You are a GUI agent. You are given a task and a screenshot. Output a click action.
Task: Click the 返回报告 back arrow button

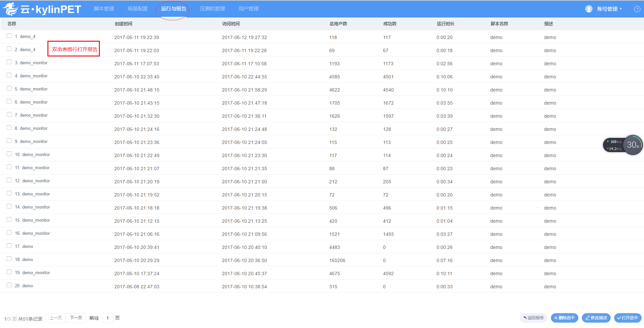[533, 318]
